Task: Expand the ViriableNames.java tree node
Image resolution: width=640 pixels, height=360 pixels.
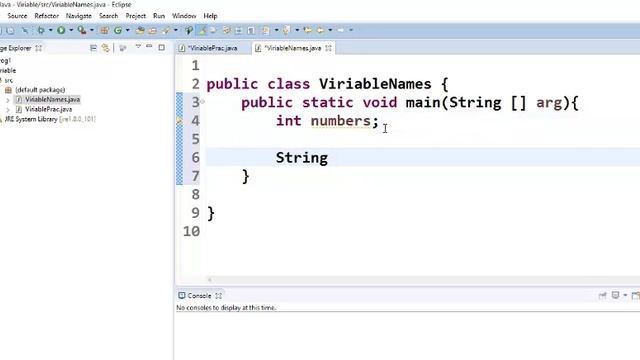Action: pyautogui.click(x=8, y=100)
